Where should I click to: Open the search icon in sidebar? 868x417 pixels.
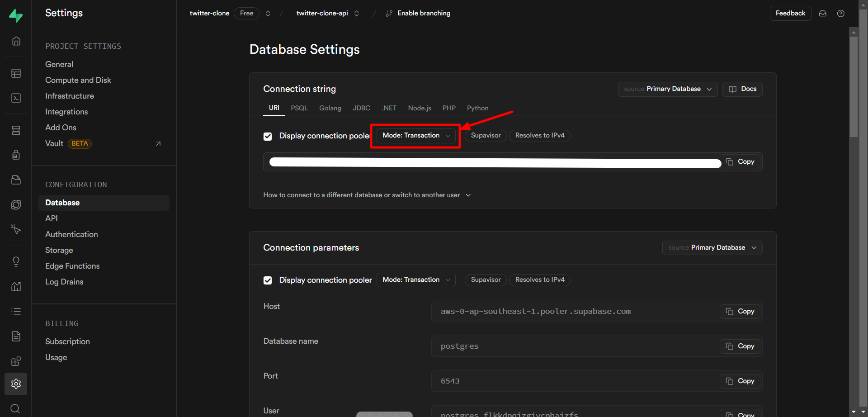[x=15, y=408]
